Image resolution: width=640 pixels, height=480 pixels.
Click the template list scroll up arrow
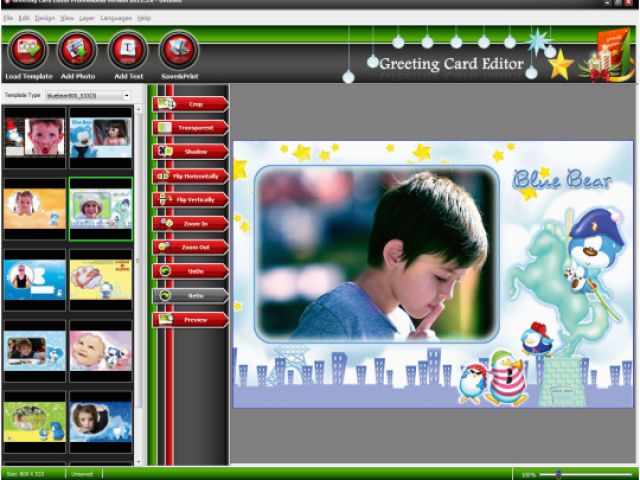[x=138, y=109]
